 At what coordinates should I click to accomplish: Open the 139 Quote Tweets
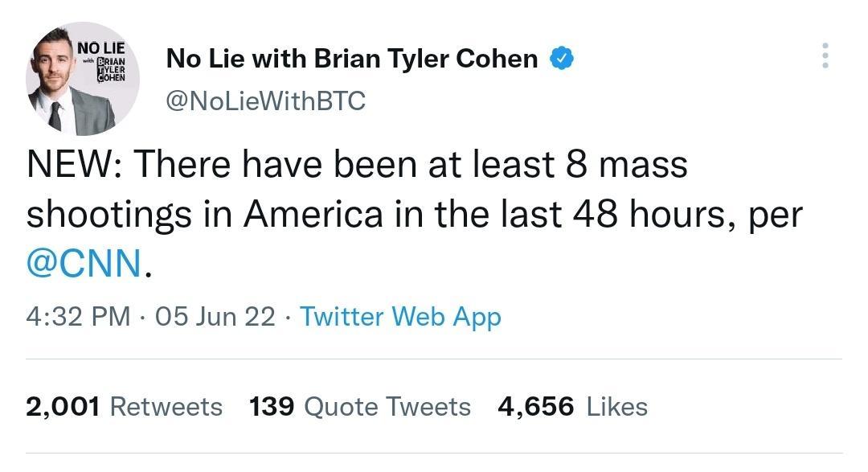click(x=359, y=406)
